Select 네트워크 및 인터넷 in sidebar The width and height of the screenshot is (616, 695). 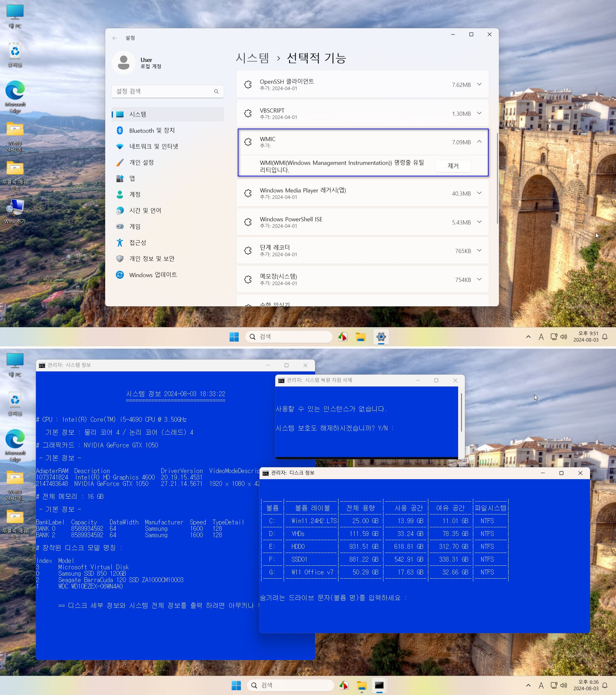(168, 146)
